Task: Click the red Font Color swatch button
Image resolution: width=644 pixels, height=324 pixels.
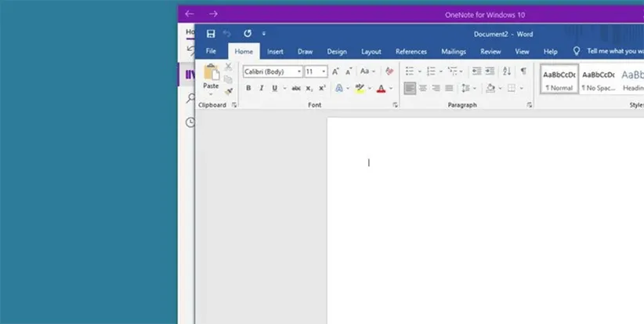Action: tap(381, 89)
